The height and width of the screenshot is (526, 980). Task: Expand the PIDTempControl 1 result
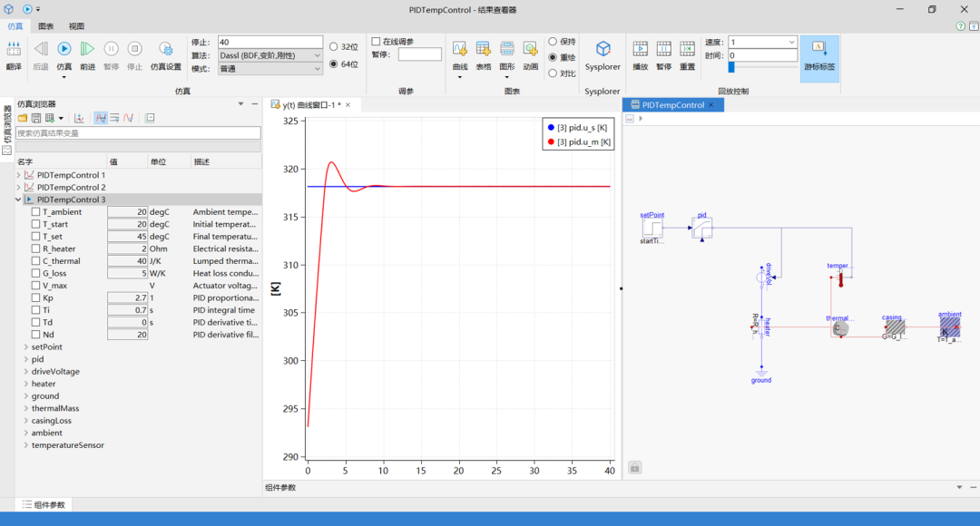[18, 175]
